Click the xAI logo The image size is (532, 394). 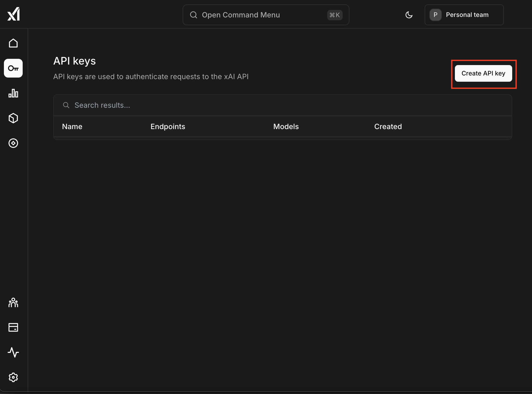[x=14, y=14]
